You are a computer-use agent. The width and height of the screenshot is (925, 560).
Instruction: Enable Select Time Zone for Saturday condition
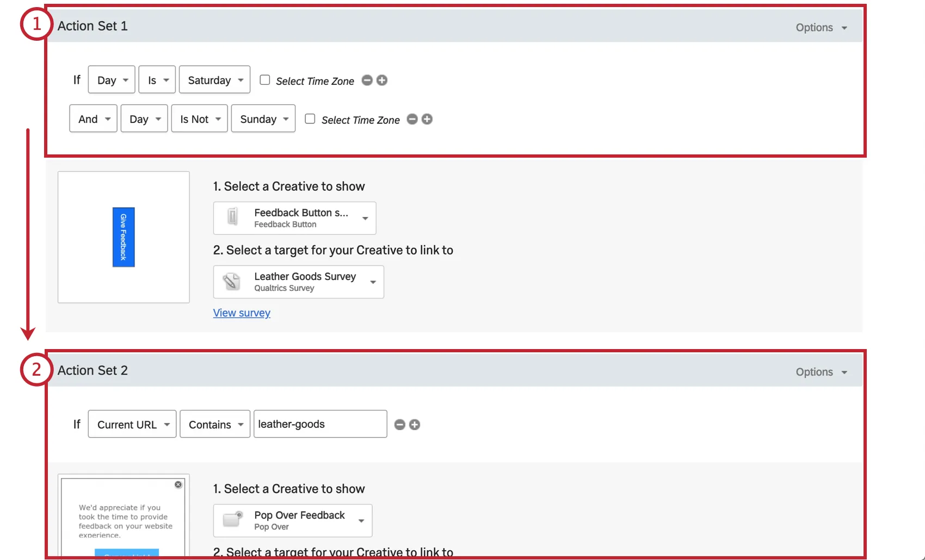click(x=265, y=80)
